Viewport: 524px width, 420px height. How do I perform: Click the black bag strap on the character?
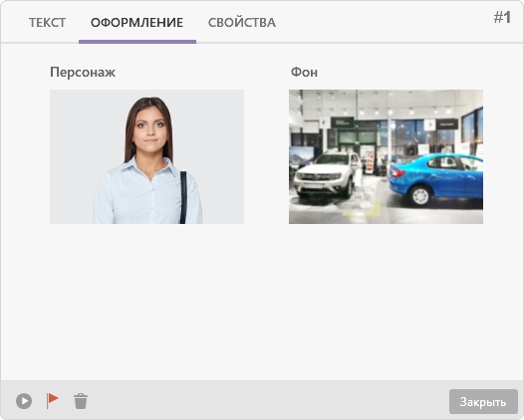pos(183,197)
